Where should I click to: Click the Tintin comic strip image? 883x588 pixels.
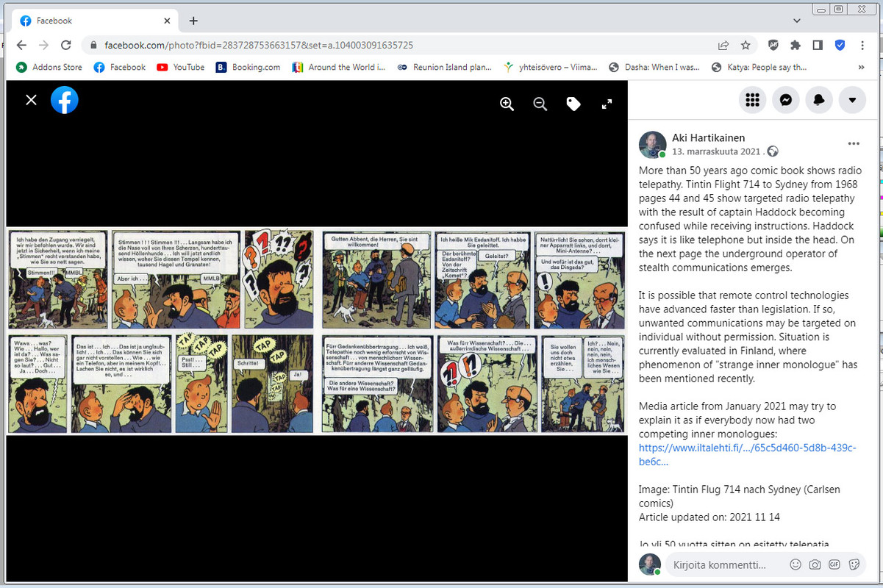point(317,331)
